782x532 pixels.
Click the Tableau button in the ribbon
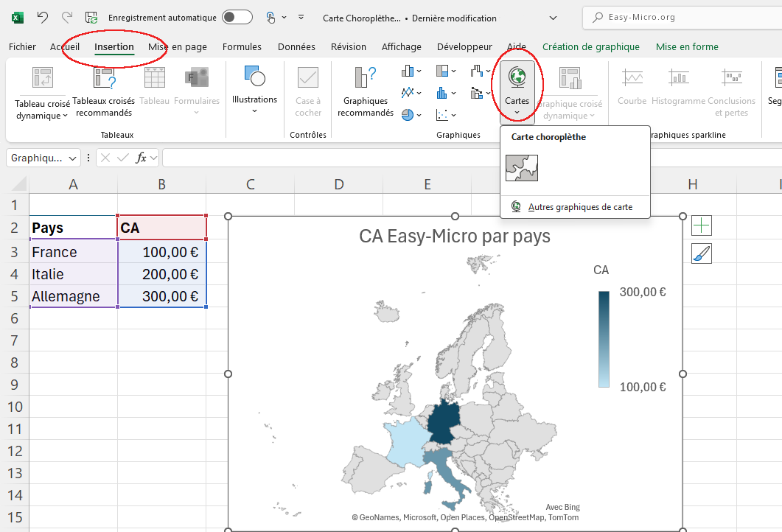pos(155,86)
